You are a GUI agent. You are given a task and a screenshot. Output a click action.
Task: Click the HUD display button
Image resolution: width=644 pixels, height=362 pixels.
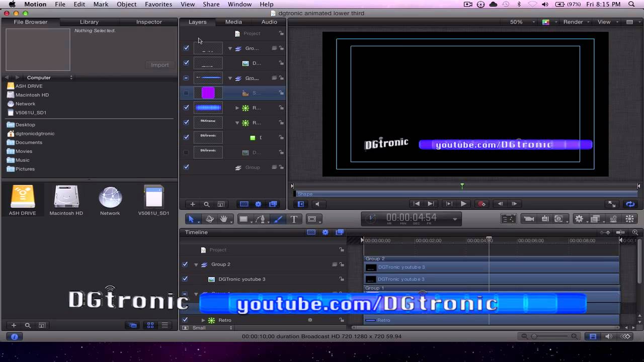coord(509,219)
